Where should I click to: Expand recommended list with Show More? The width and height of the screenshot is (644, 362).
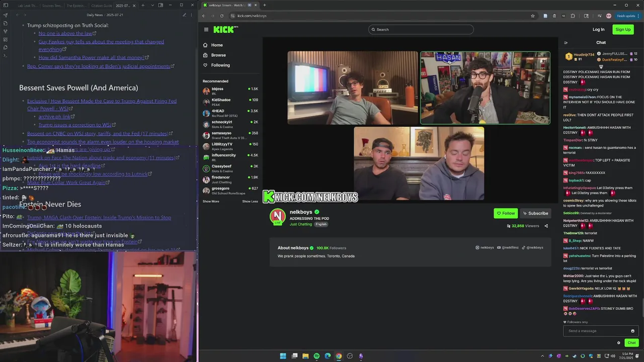[x=211, y=201]
